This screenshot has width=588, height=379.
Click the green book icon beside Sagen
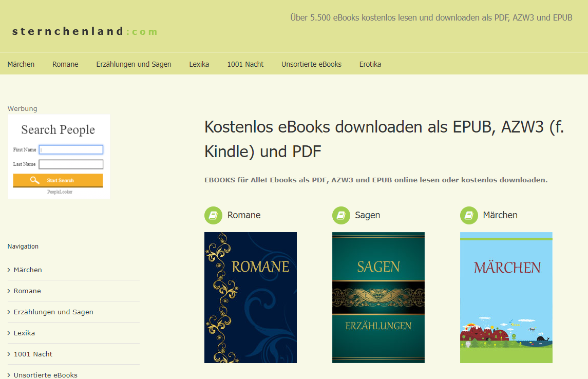click(341, 216)
